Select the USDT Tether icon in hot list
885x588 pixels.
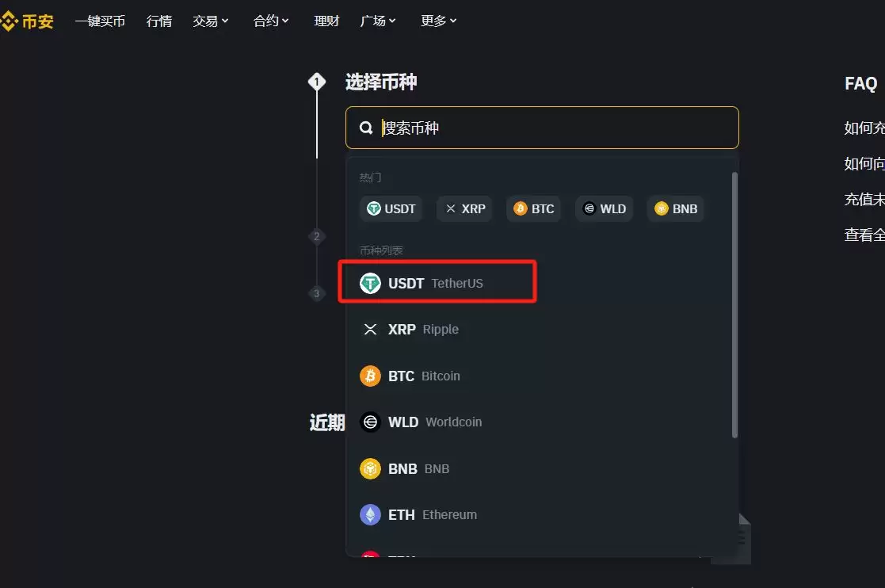click(x=372, y=208)
